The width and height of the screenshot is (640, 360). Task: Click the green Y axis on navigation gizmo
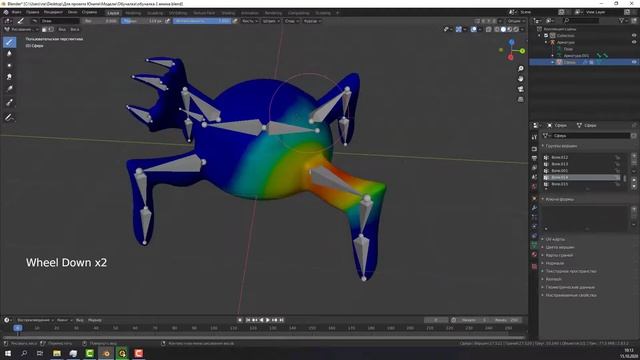tap(522, 51)
